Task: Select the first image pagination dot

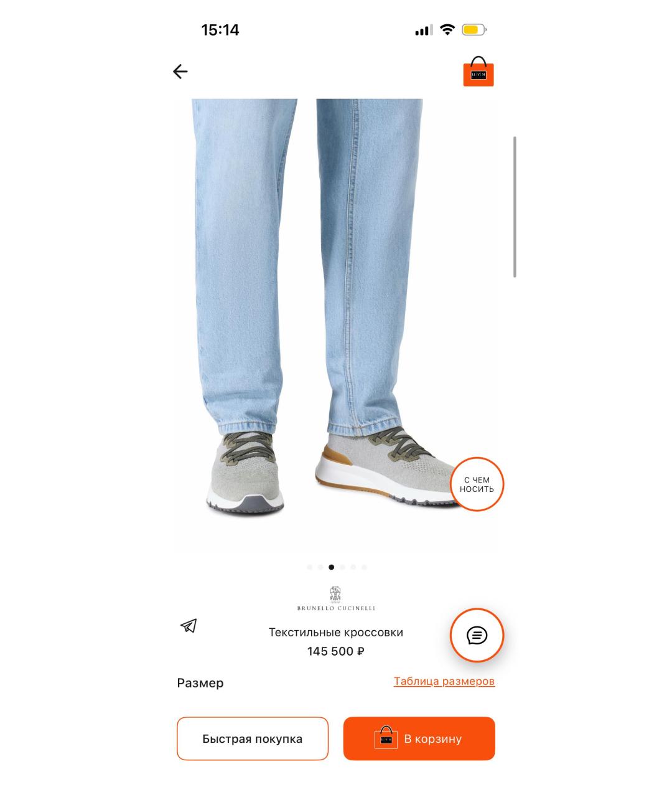Action: click(x=310, y=567)
